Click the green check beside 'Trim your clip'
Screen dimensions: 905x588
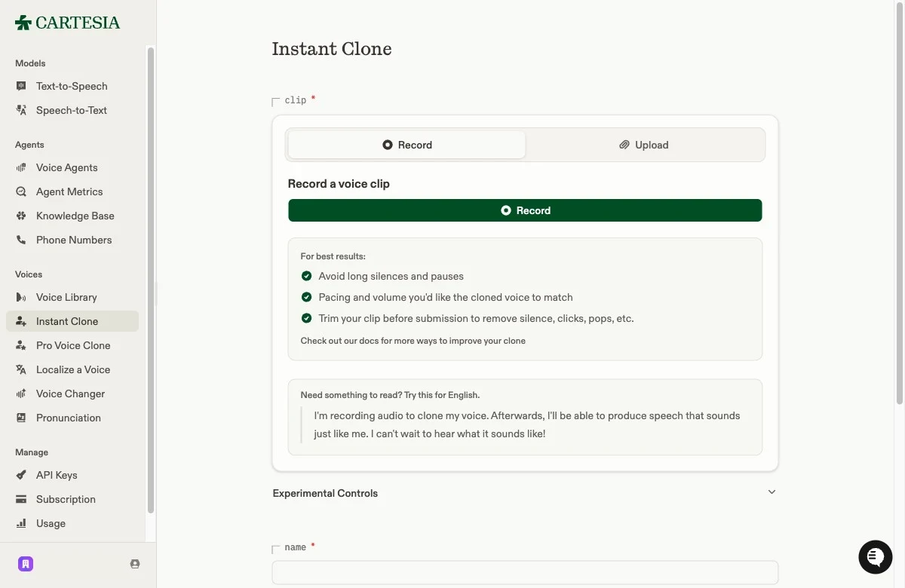(x=307, y=318)
